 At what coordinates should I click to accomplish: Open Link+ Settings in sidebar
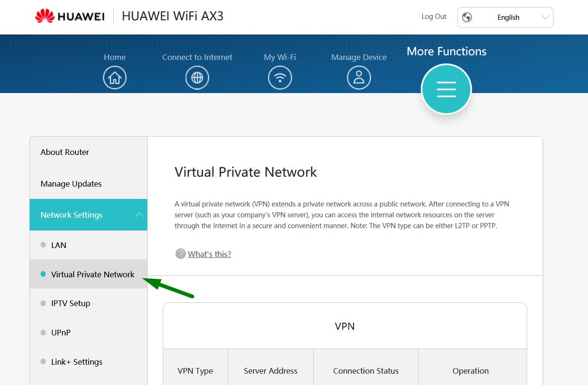(88, 362)
